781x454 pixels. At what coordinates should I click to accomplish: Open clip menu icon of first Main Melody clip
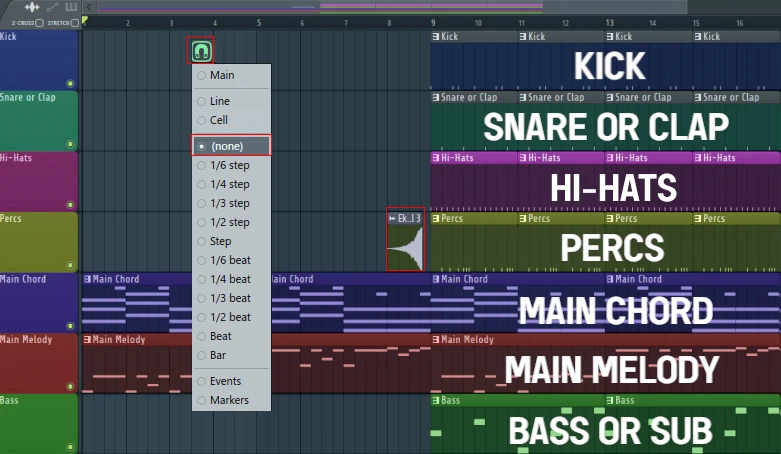point(88,340)
